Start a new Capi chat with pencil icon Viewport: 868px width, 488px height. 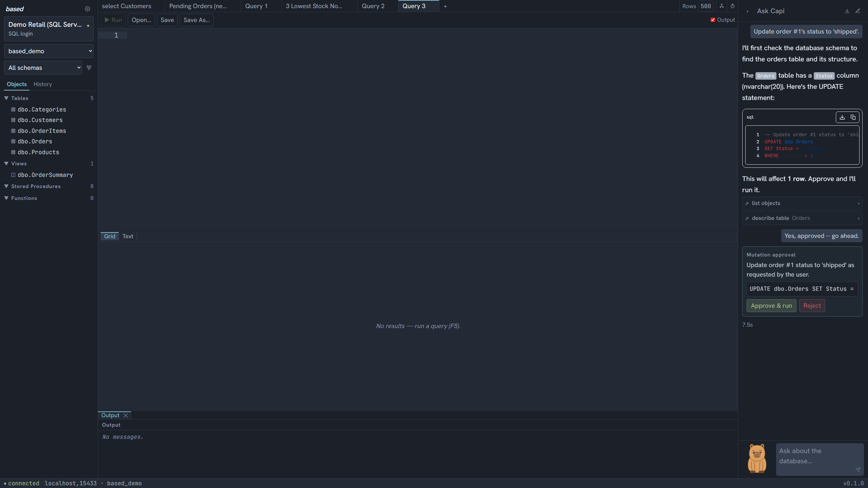[x=858, y=11]
